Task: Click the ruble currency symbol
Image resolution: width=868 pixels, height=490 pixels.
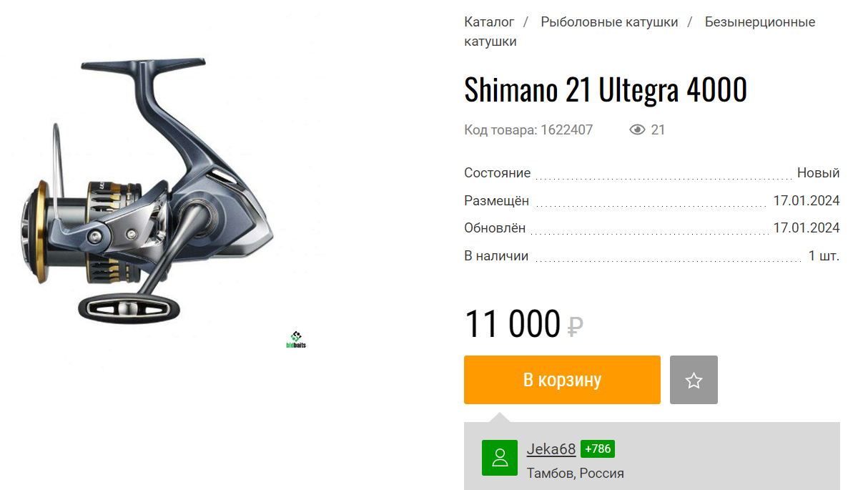Action: tap(576, 328)
